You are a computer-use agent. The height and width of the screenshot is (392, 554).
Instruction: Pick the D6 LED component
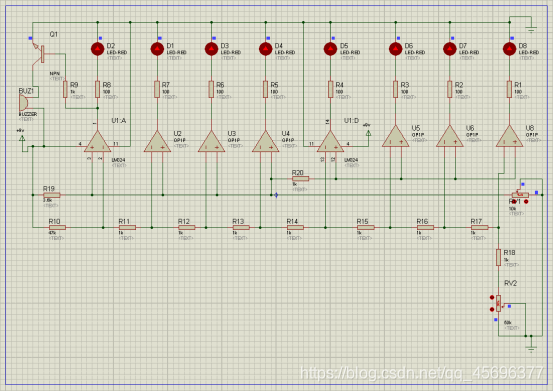pos(395,49)
